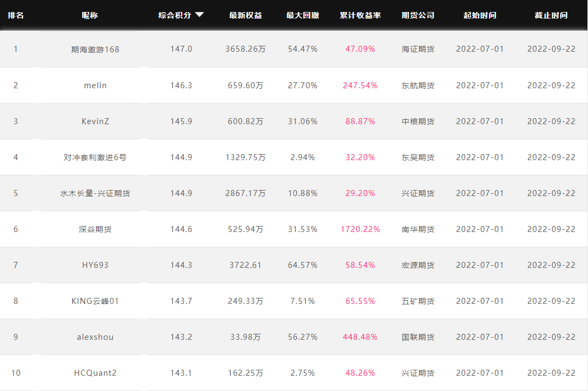Click the drawdown value 64.57%
This screenshot has height=391, width=588.
[x=302, y=265]
